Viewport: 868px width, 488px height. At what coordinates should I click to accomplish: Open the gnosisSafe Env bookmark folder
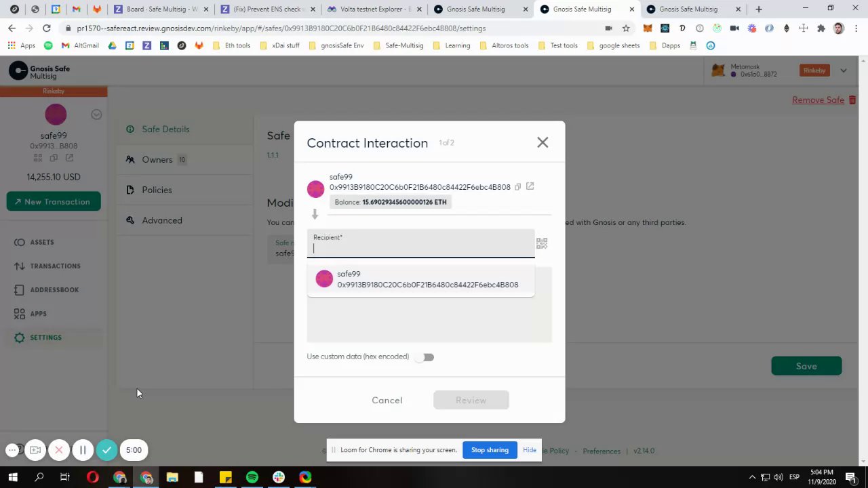click(336, 45)
